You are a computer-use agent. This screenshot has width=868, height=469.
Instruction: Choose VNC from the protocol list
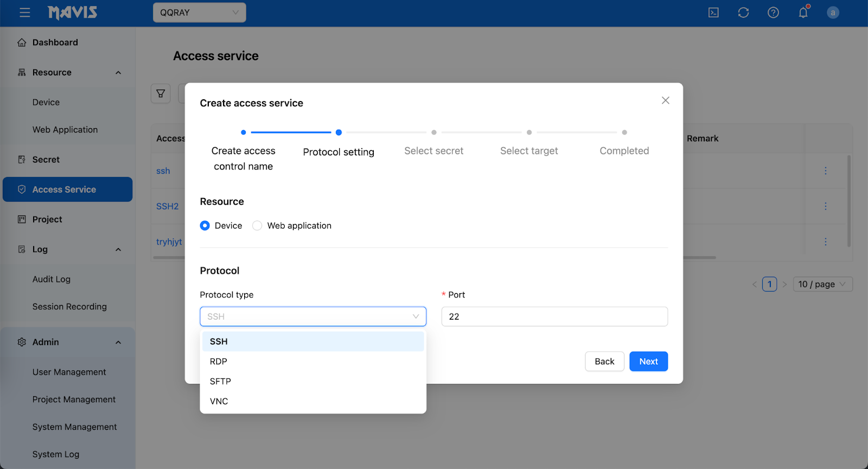pyautogui.click(x=219, y=401)
